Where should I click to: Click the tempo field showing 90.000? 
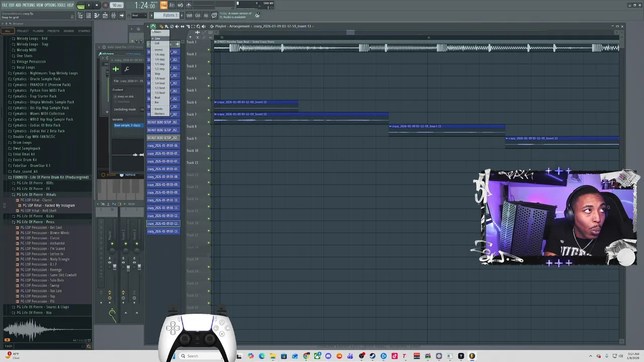[117, 5]
